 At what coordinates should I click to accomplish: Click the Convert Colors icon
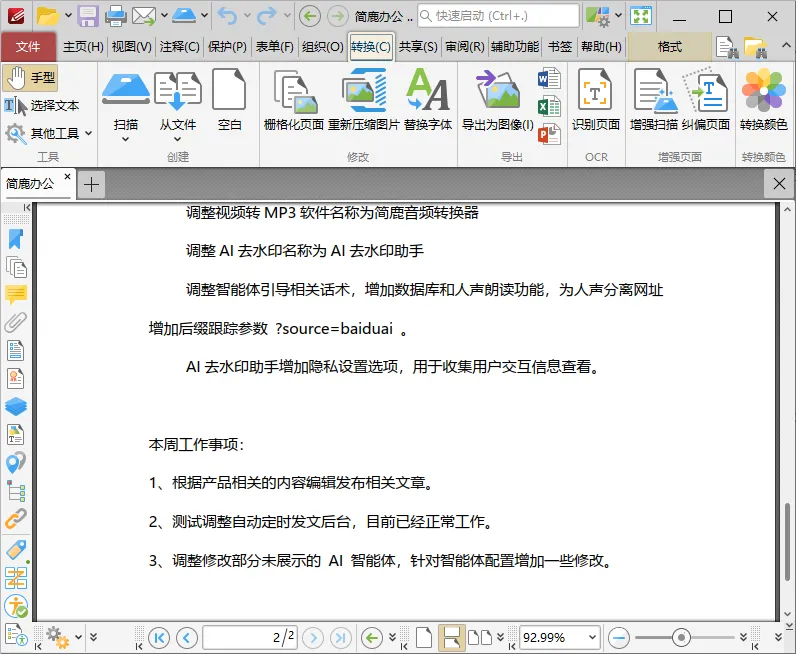(764, 100)
